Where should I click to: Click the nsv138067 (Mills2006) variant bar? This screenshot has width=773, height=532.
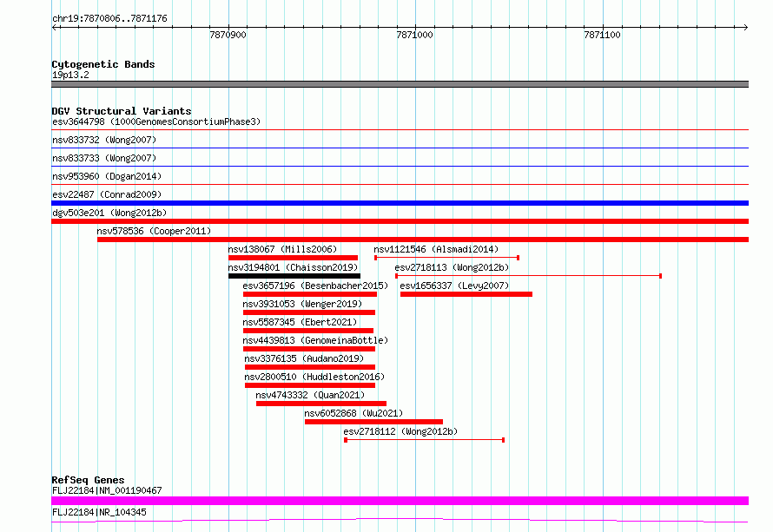(x=293, y=258)
